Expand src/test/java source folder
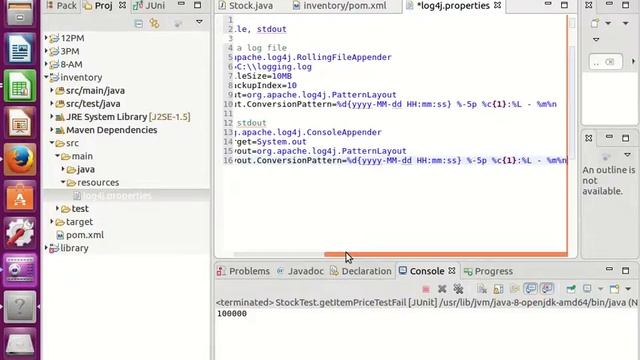Image resolution: width=640 pixels, height=360 pixels. point(52,103)
